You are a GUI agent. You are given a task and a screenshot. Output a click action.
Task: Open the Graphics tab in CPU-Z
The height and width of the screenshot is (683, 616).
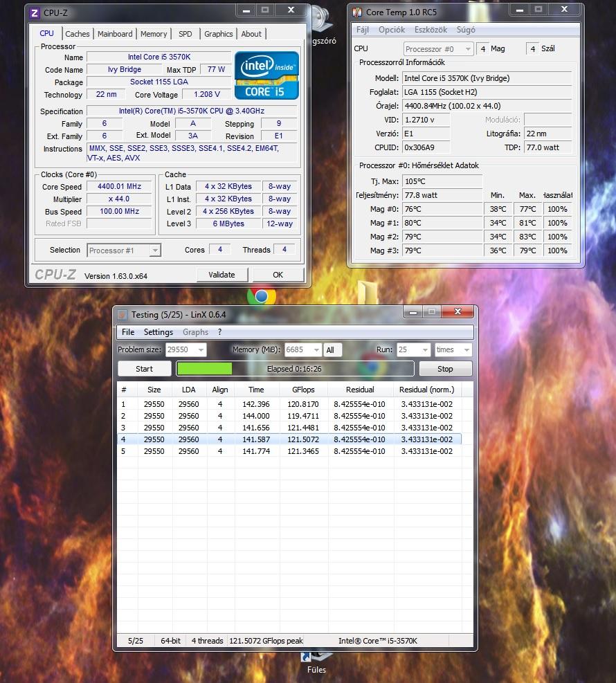point(218,34)
